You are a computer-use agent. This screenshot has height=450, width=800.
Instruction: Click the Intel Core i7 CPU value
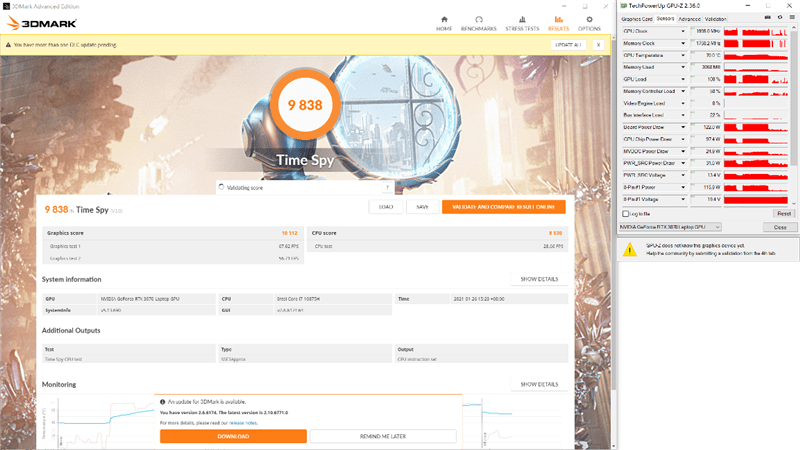tap(298, 299)
